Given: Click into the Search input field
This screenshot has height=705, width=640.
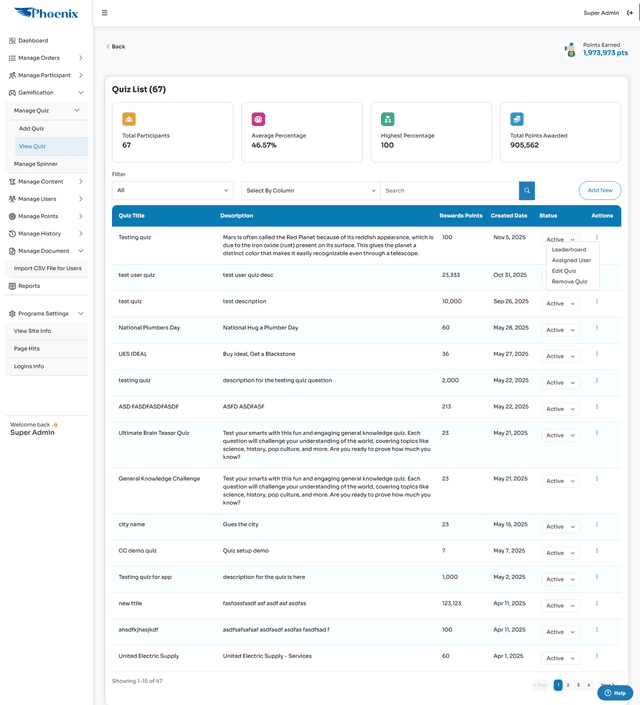Looking at the screenshot, I should (450, 191).
